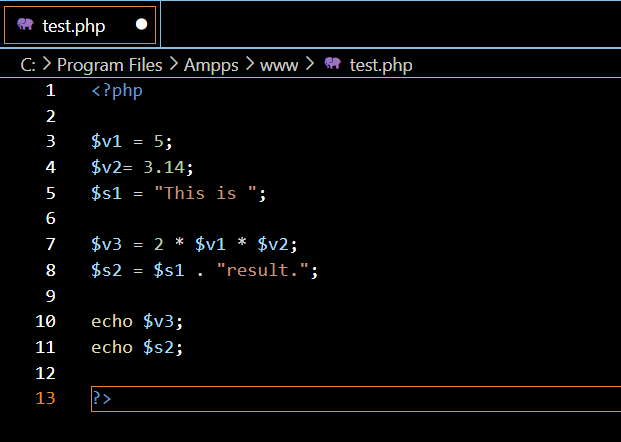Image resolution: width=621 pixels, height=442 pixels.
Task: Click echo $v3; statement
Action: [x=137, y=321]
